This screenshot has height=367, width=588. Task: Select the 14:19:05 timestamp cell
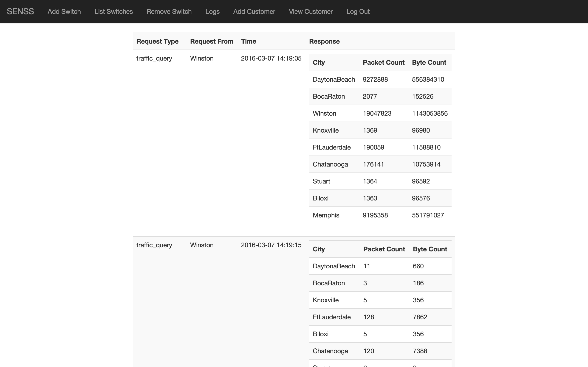[271, 58]
